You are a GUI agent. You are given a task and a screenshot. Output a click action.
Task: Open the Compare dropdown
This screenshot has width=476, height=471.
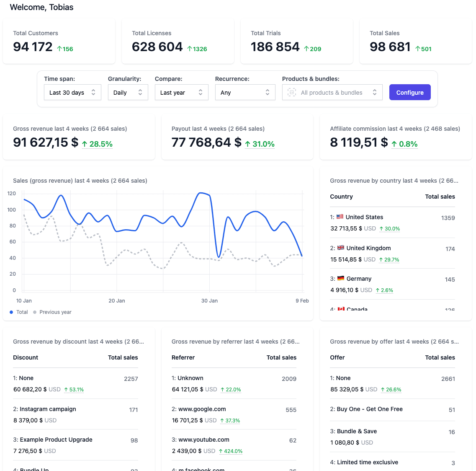click(181, 92)
